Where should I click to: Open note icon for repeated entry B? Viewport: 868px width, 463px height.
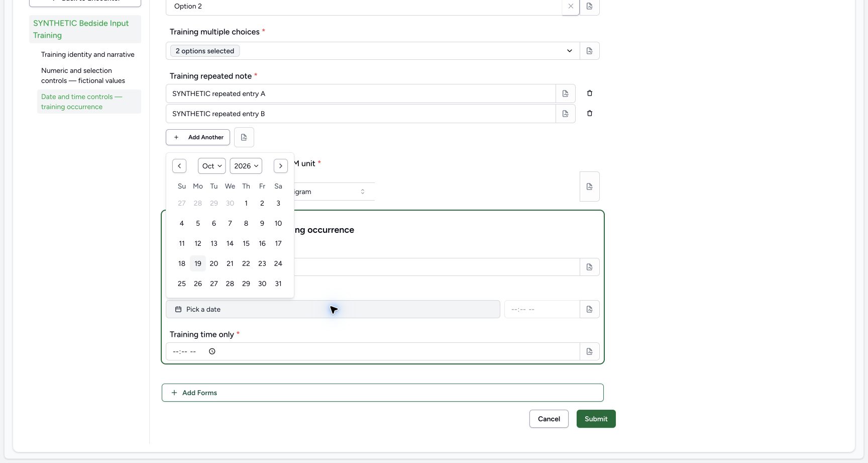pyautogui.click(x=566, y=114)
